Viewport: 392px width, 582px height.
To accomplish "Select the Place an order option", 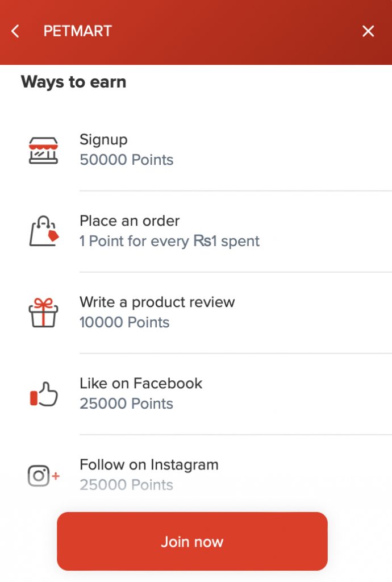I will tap(130, 221).
